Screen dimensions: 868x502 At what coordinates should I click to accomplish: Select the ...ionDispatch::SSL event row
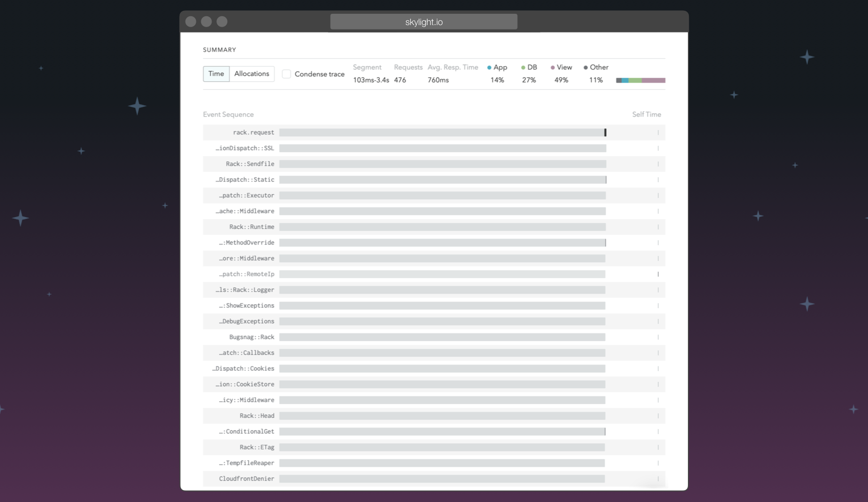[x=434, y=148]
